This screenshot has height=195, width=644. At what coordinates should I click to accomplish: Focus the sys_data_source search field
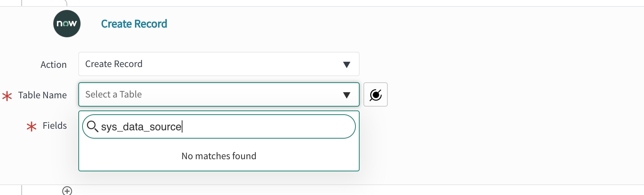[228, 126]
